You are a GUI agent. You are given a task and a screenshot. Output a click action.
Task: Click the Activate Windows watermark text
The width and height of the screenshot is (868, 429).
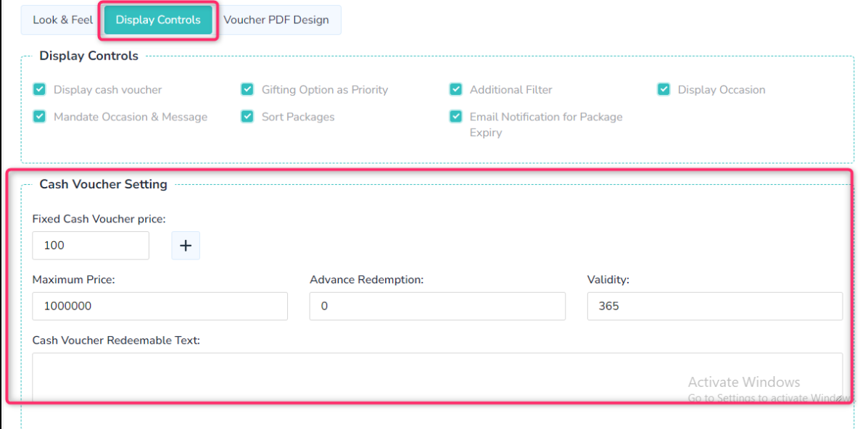744,382
